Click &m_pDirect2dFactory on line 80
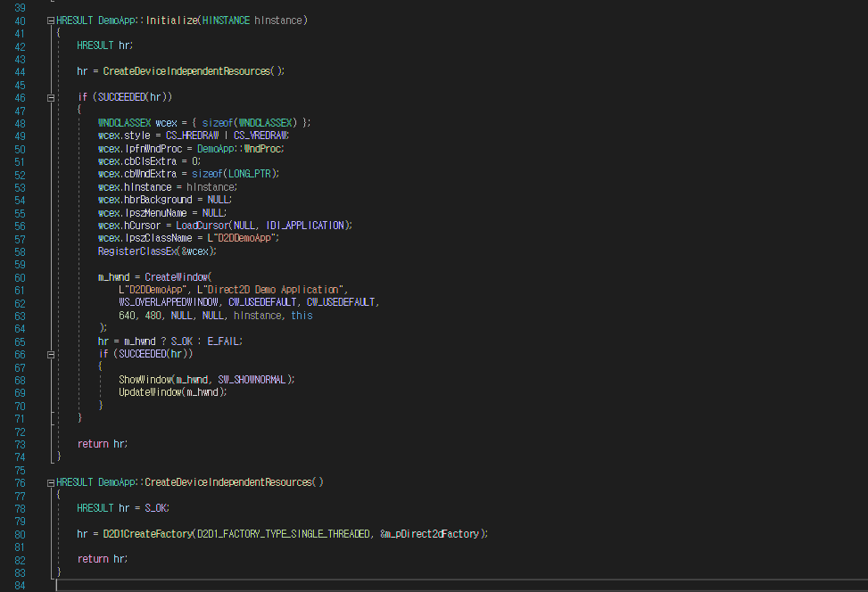This screenshot has width=868, height=592. tap(430, 534)
